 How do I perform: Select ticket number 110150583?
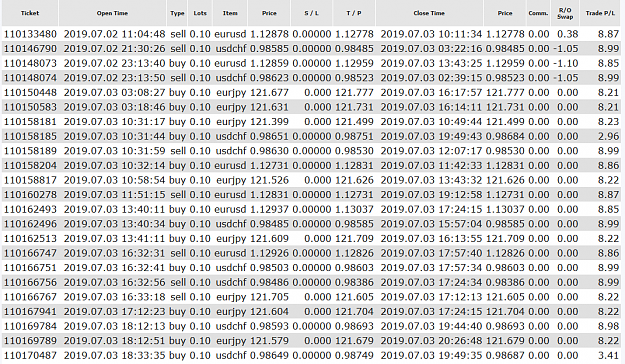tap(30, 107)
